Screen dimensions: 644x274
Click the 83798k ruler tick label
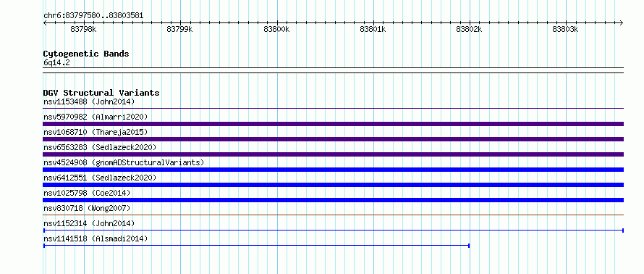click(x=83, y=29)
